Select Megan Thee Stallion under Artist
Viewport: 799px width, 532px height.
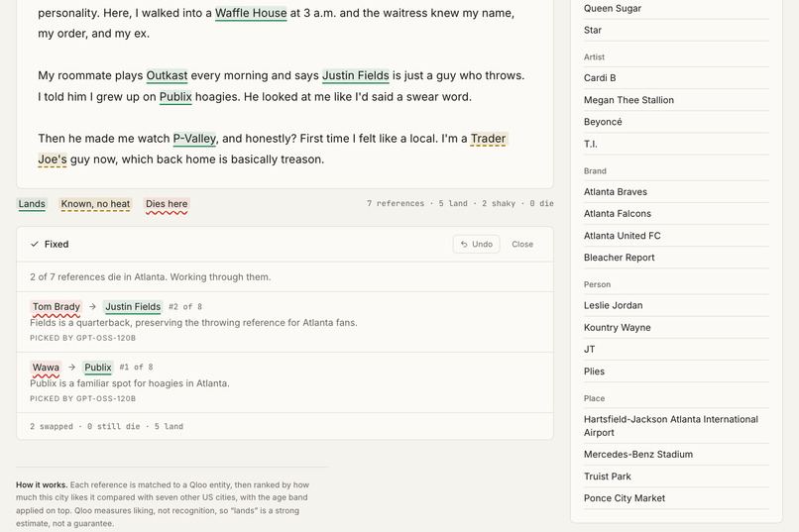tap(676, 100)
